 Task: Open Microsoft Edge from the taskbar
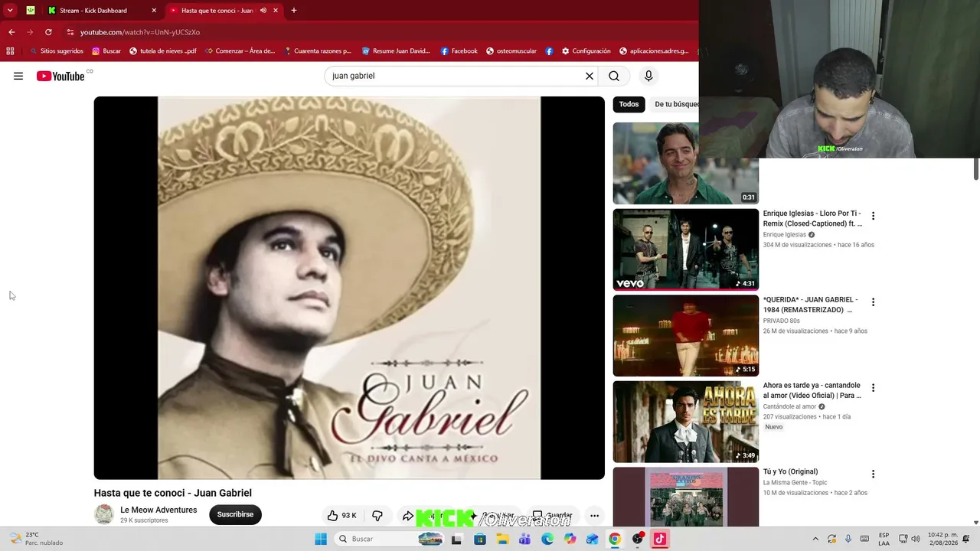tap(547, 539)
